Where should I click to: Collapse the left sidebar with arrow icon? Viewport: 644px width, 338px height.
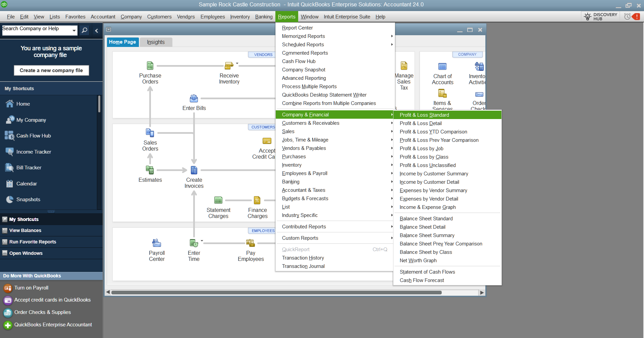(97, 31)
